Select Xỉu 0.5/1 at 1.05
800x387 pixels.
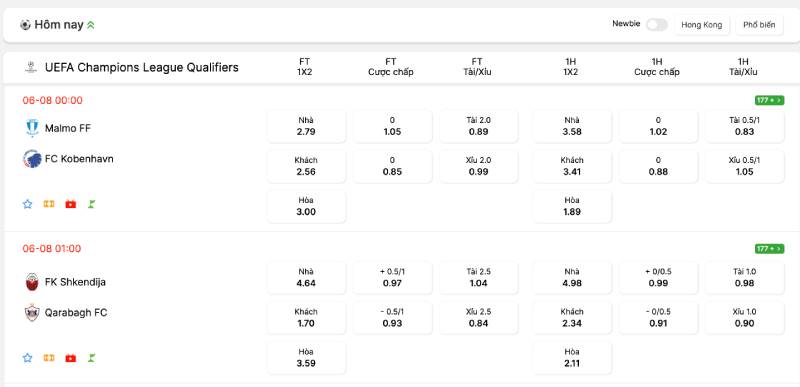coord(744,166)
